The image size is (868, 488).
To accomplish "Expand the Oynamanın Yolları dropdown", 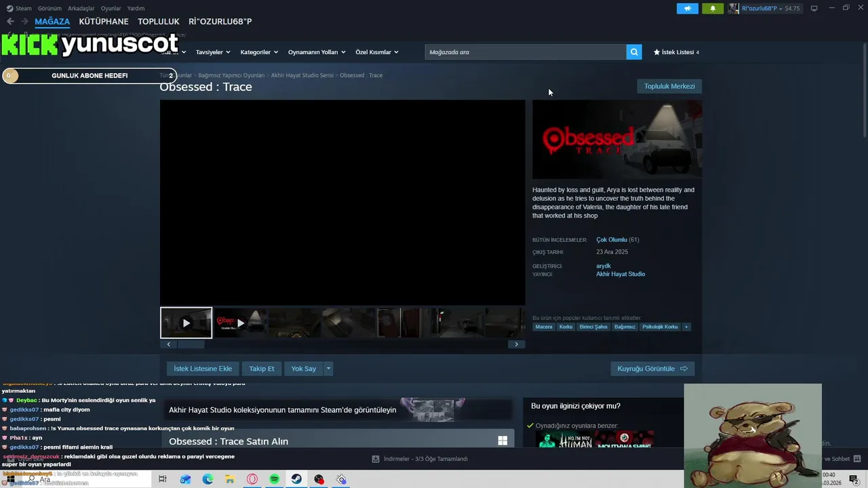I will click(x=317, y=52).
